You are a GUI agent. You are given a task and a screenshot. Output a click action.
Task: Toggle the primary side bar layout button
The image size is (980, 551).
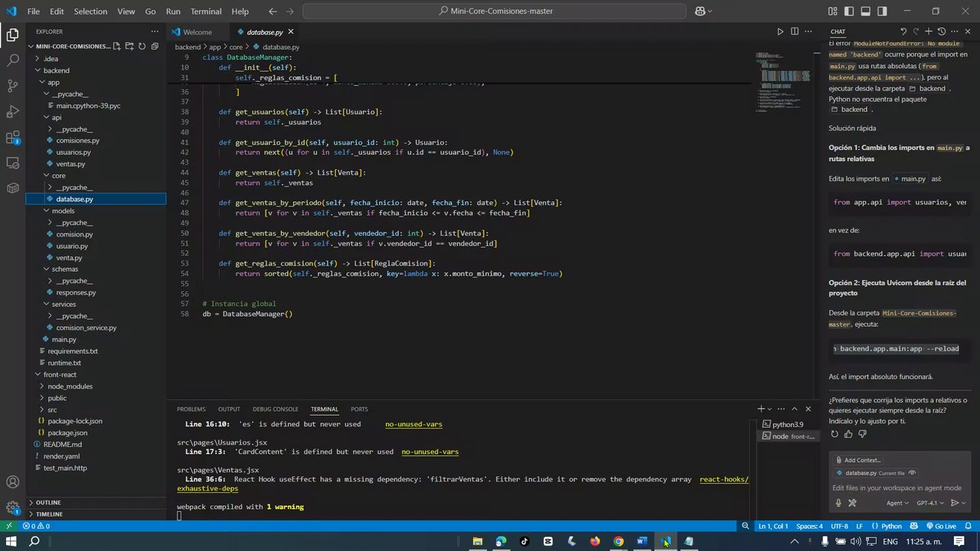coord(849,11)
